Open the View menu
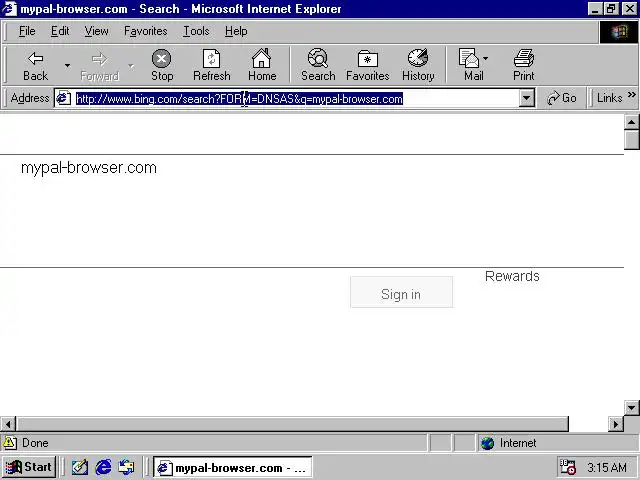The height and width of the screenshot is (480, 640). [96, 31]
